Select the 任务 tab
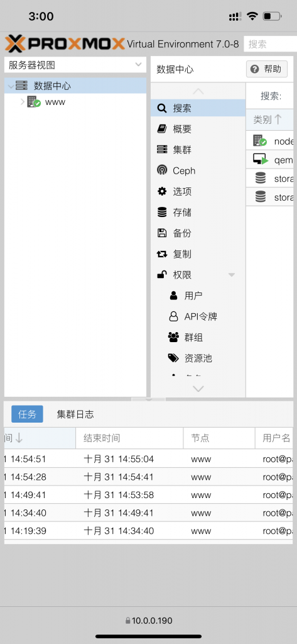 27,414
